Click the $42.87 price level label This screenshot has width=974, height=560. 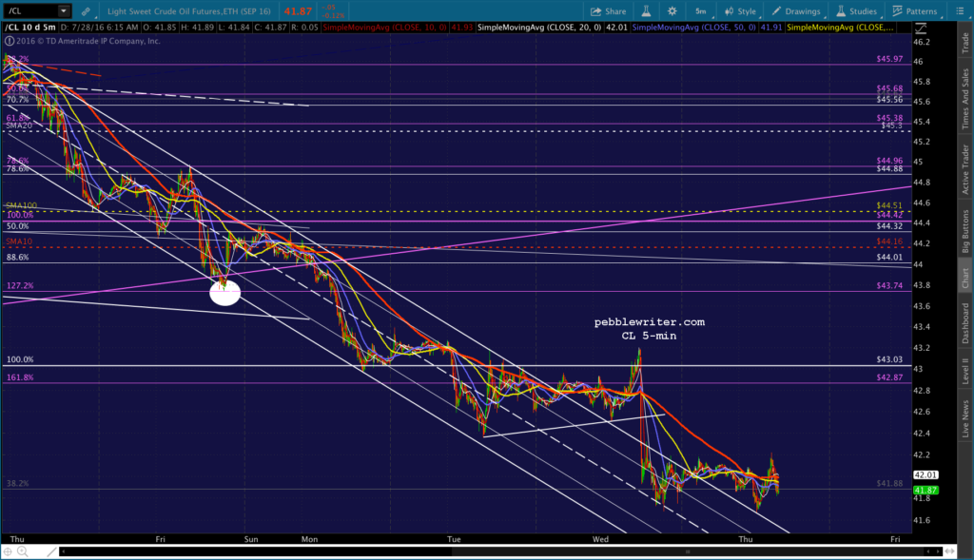coord(889,377)
